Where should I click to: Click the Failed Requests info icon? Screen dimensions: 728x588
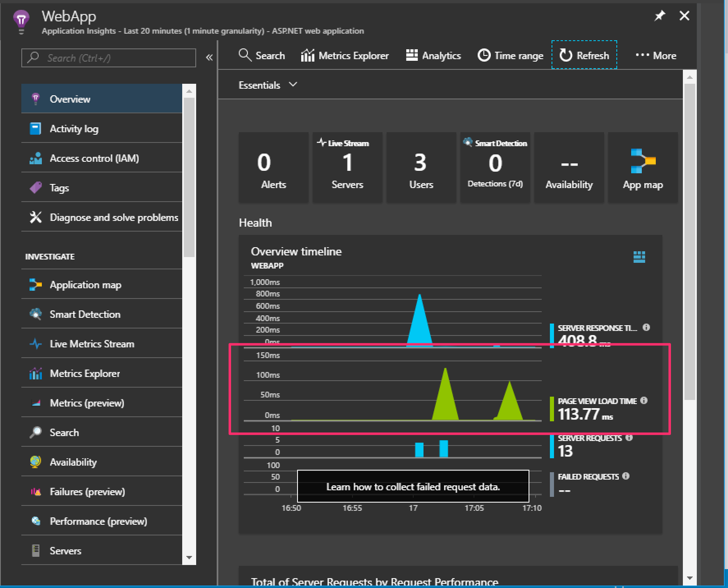tap(626, 476)
